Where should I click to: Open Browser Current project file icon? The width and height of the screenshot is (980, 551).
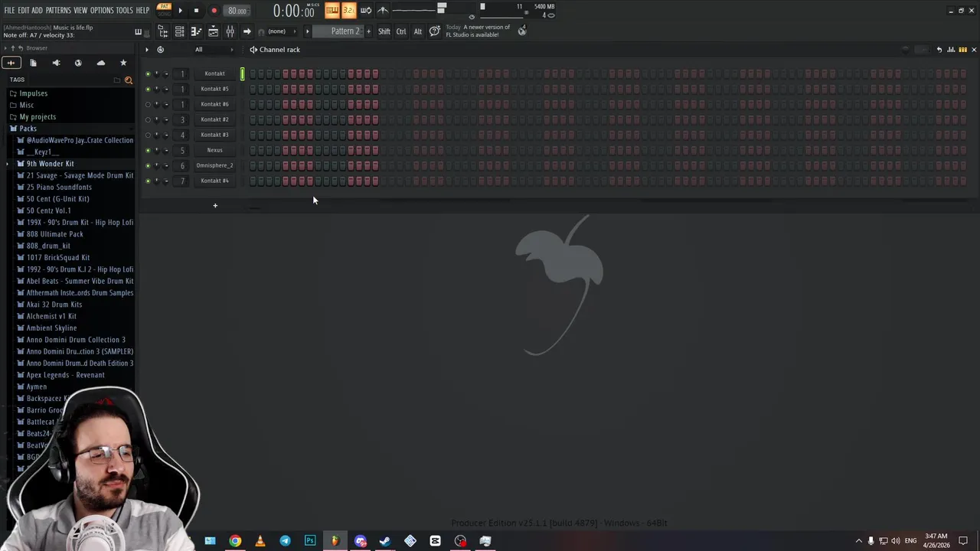pyautogui.click(x=33, y=63)
